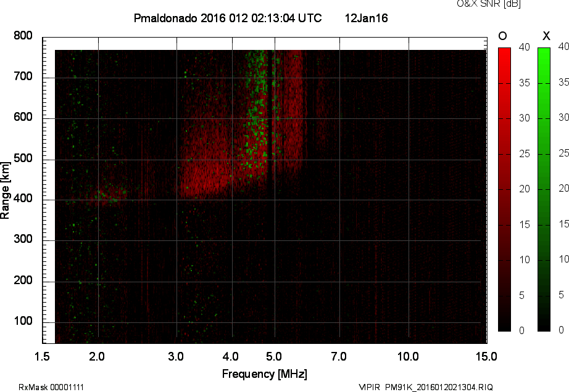Click the 'O&X SNR [dB]' legend title
Screen dimensions: 569x392
coord(488,4)
